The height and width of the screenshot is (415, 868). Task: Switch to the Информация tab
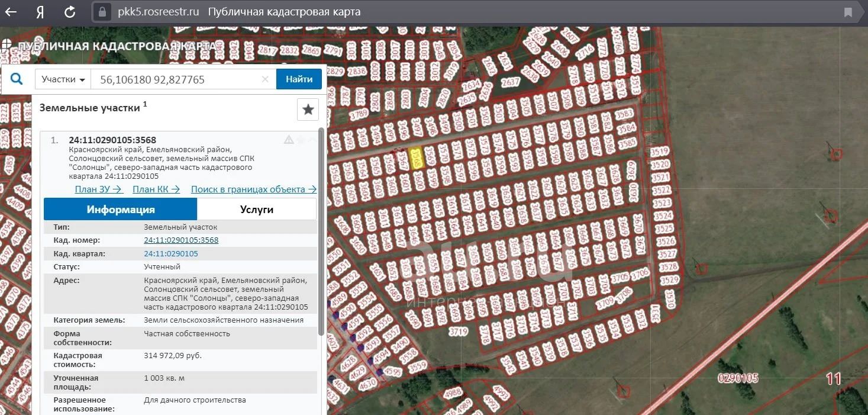click(x=121, y=209)
